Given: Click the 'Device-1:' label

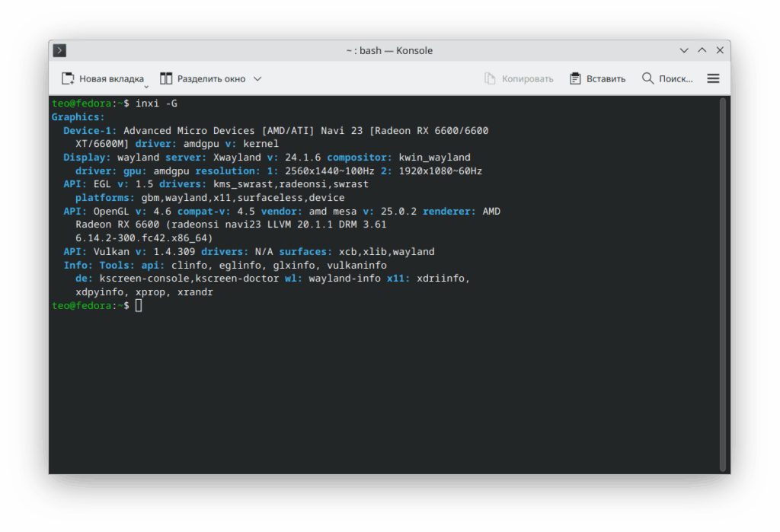Looking at the screenshot, I should point(90,130).
